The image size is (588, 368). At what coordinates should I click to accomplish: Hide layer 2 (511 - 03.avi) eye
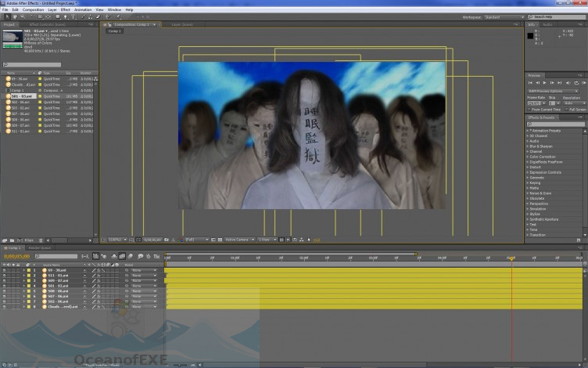coord(4,276)
